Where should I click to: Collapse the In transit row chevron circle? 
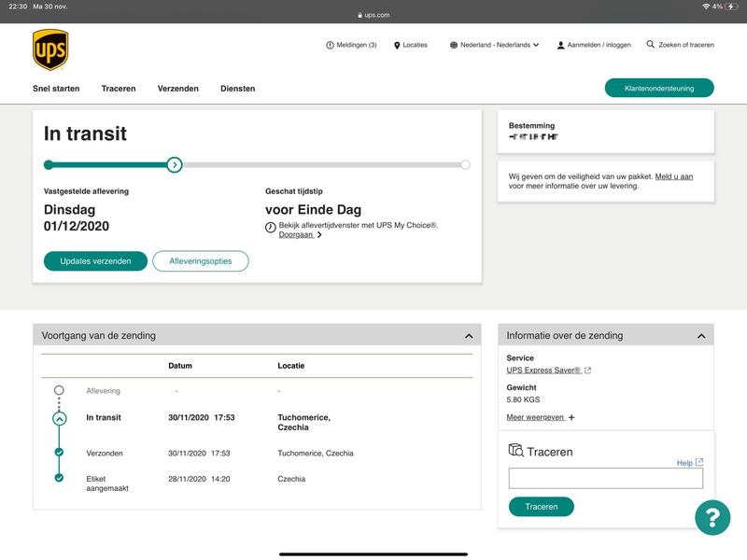pos(59,418)
